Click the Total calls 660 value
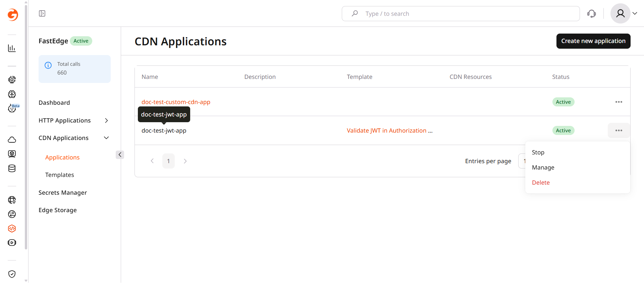The image size is (644, 283). (62, 73)
